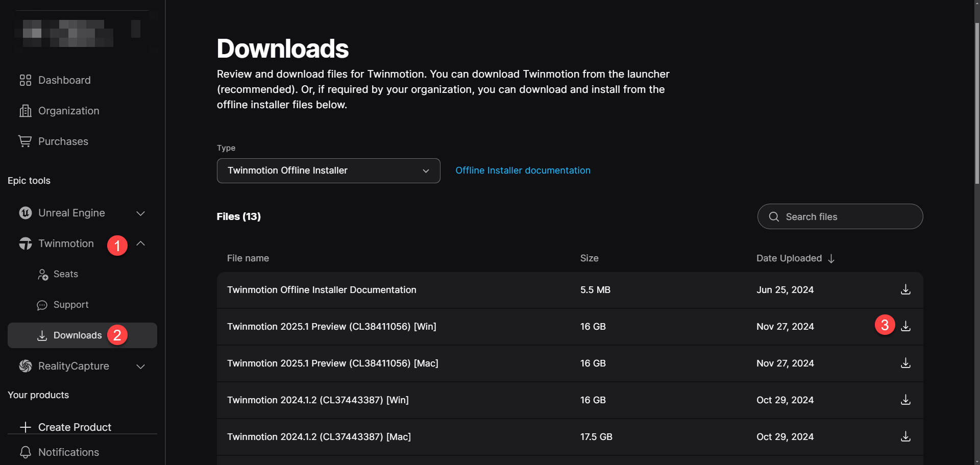Click the Downloads arrow icon in sidebar
Image resolution: width=980 pixels, height=465 pixels.
[42, 335]
